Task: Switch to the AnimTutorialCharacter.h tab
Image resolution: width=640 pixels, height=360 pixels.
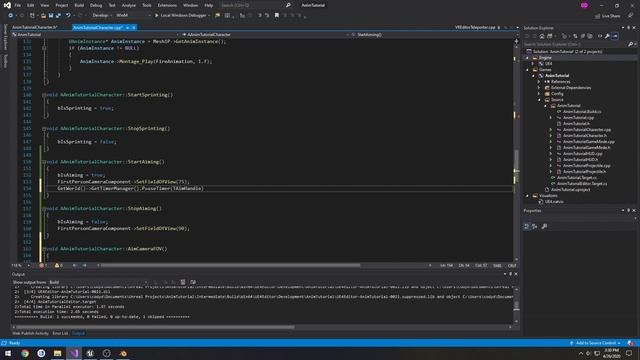Action: 34,27
